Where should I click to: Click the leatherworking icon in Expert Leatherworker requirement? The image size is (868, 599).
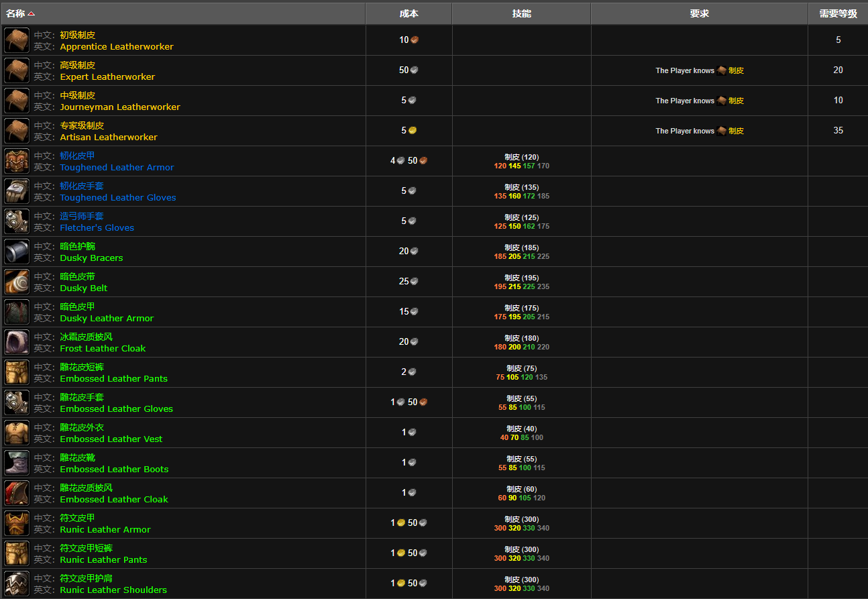pyautogui.click(x=722, y=70)
